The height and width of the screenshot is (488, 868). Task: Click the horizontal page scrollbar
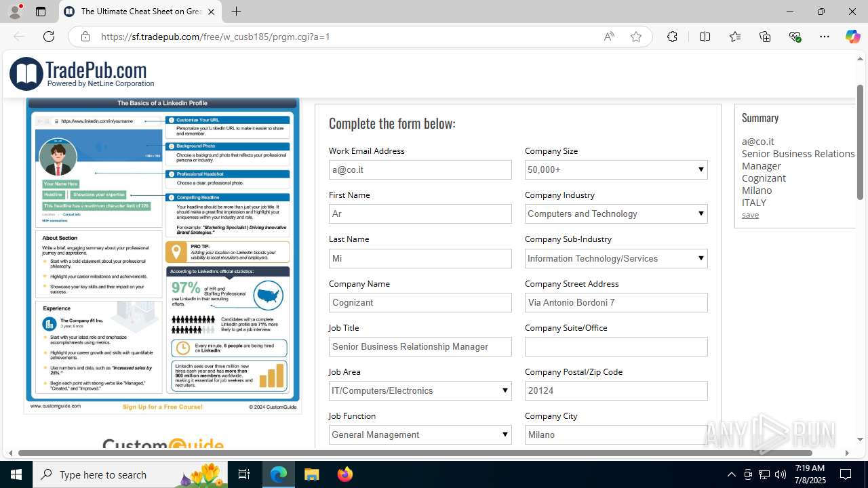point(415,453)
